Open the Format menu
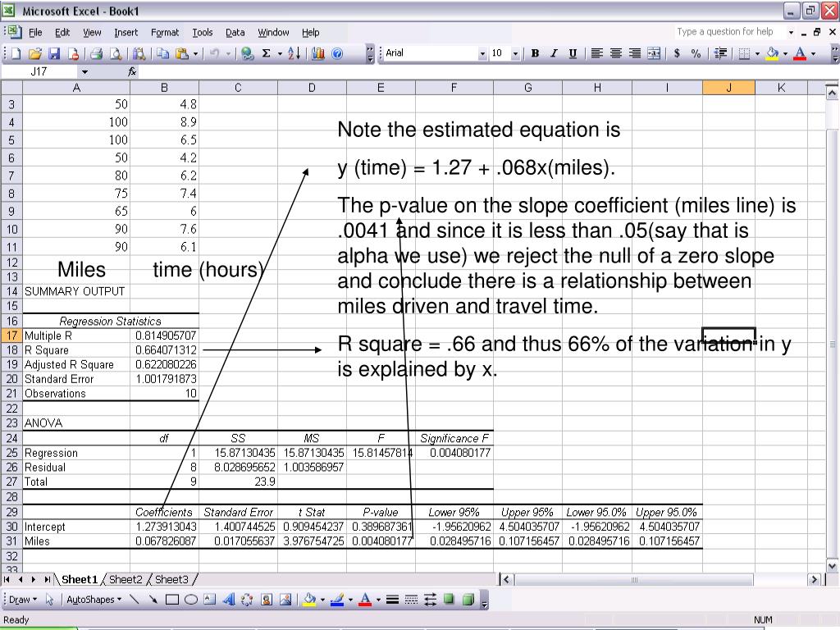840x630 pixels. (x=164, y=33)
